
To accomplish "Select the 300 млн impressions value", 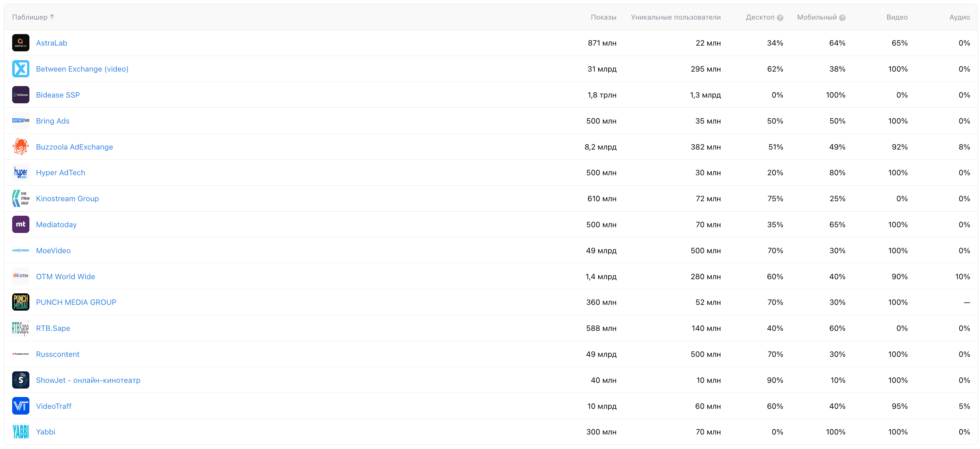I will tap(601, 432).
